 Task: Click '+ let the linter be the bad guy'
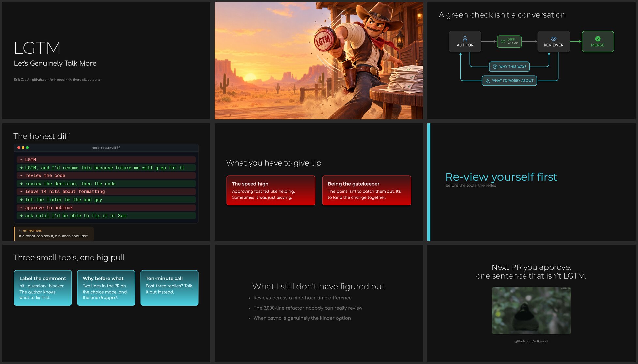[x=106, y=200]
